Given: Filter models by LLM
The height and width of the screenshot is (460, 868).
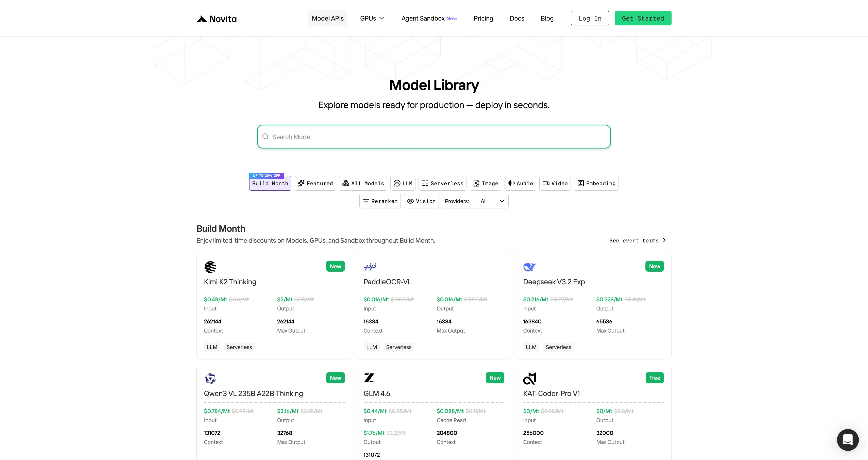Looking at the screenshot, I should tap(403, 183).
